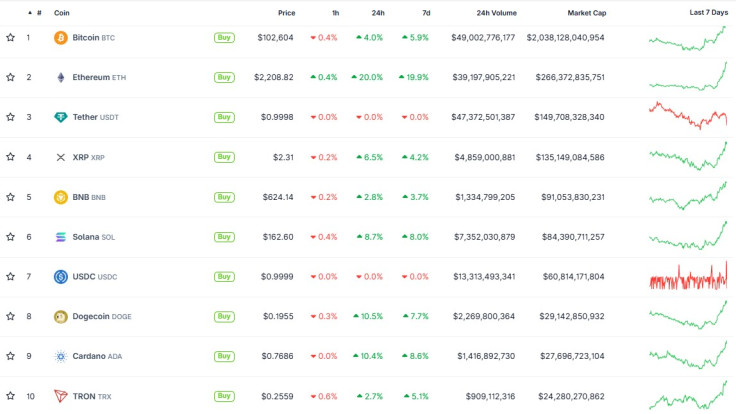
Task: Star Ethereum as a favorite
Action: [x=10, y=77]
